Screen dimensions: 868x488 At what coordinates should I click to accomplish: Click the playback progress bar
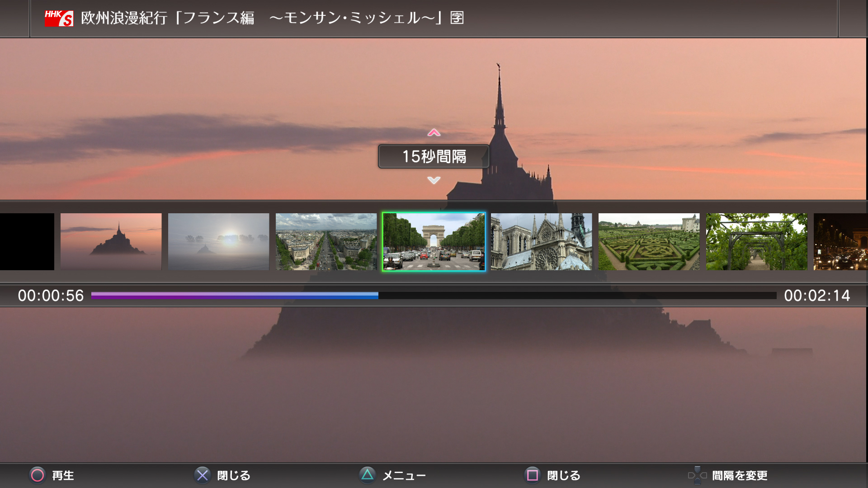click(433, 296)
